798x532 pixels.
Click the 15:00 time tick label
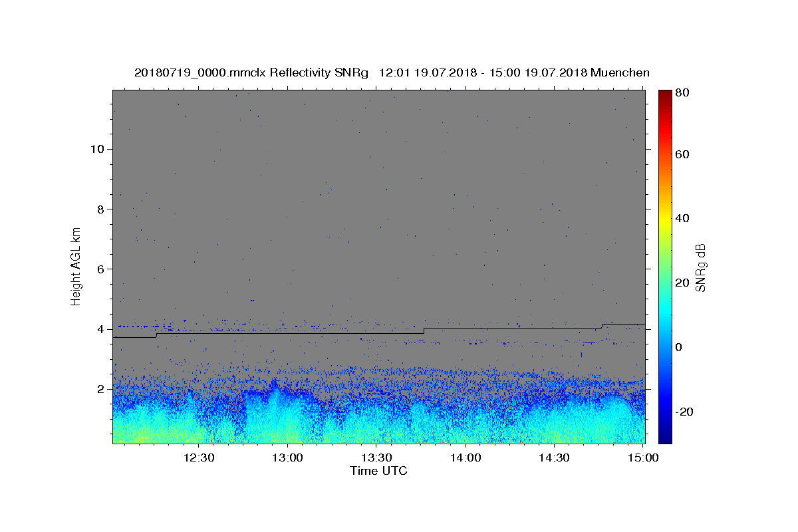[643, 458]
